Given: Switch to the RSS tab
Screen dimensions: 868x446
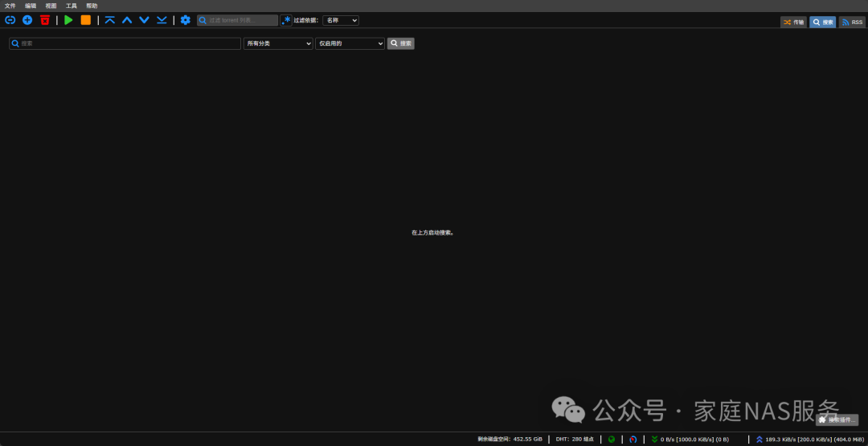Looking at the screenshot, I should pyautogui.click(x=852, y=23).
